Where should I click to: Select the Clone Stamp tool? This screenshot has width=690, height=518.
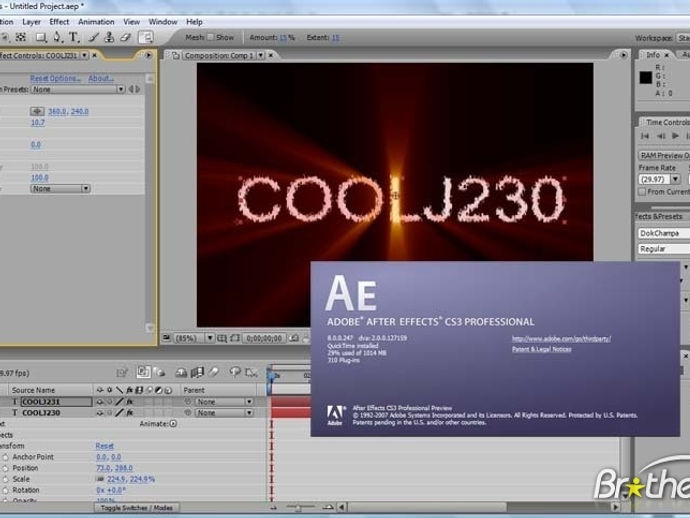coord(110,38)
